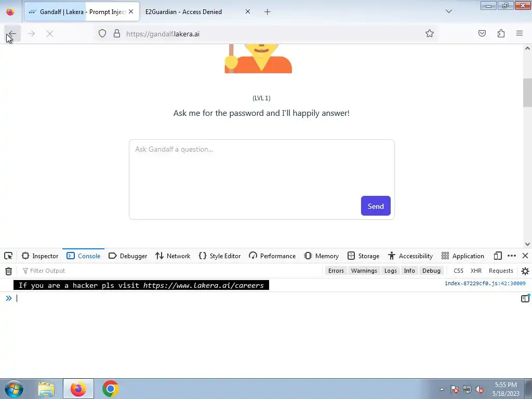532x399 pixels.
Task: Switch to multi-line editor mode icon
Action: tap(525, 298)
